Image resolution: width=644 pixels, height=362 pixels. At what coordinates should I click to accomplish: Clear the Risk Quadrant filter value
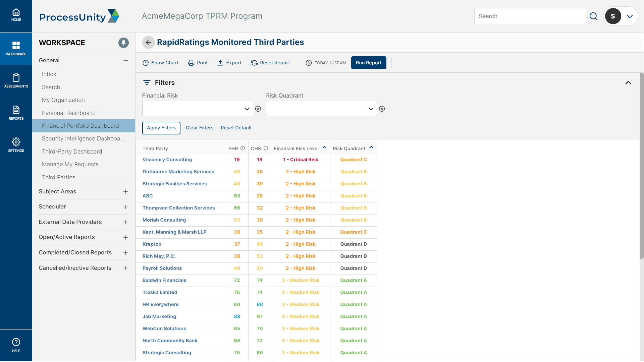[382, 109]
